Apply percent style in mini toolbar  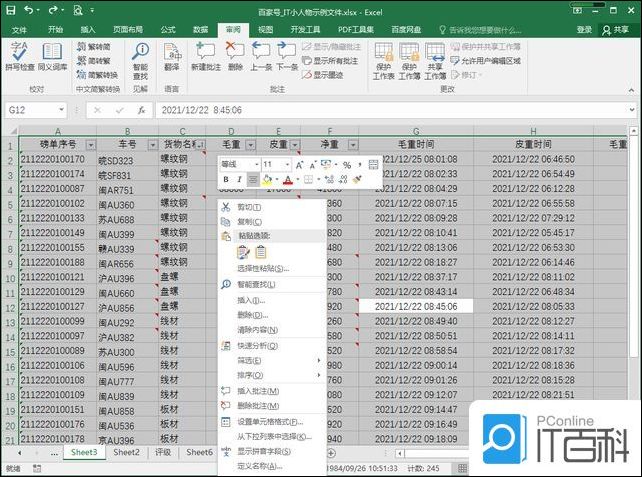347,165
